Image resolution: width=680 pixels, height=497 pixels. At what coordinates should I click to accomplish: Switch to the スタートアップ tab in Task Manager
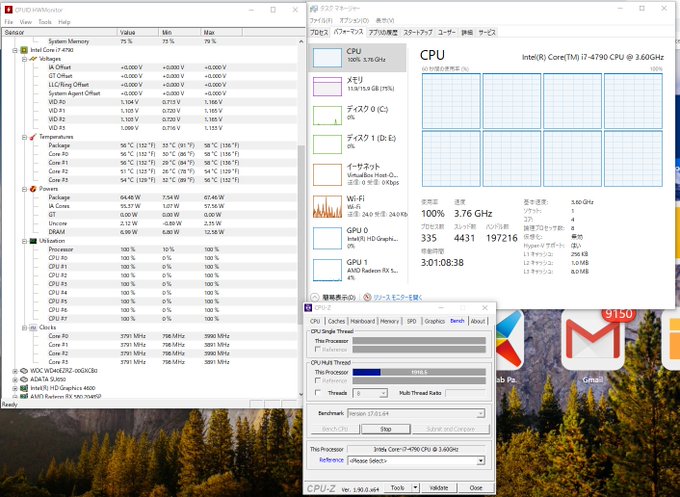[x=418, y=33]
